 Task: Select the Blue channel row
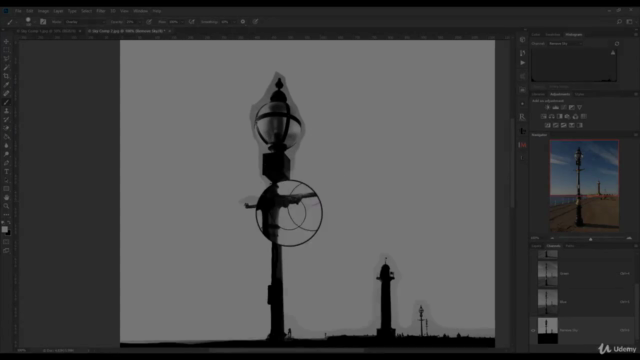582,302
